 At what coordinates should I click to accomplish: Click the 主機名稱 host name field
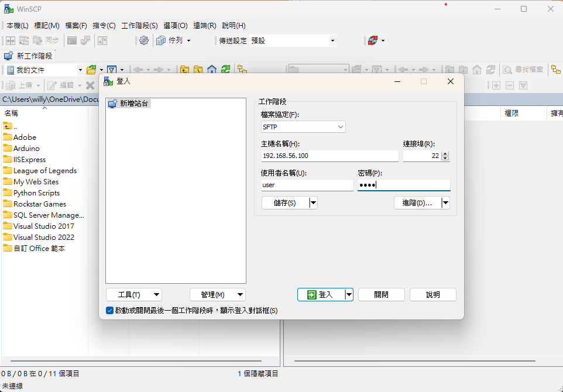point(329,156)
